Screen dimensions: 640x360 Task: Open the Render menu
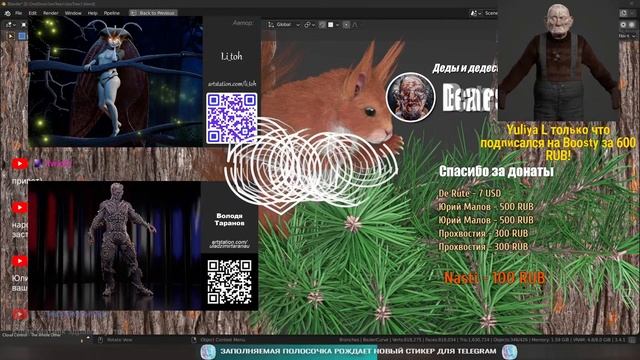[51, 13]
